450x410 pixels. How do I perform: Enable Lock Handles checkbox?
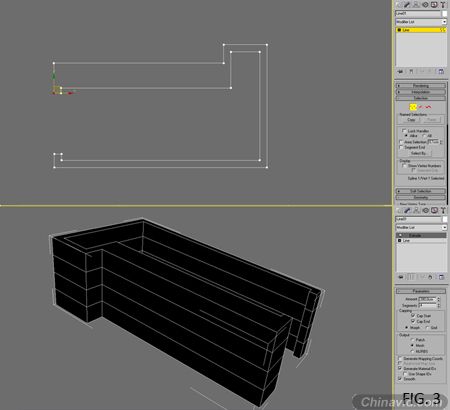[404, 131]
